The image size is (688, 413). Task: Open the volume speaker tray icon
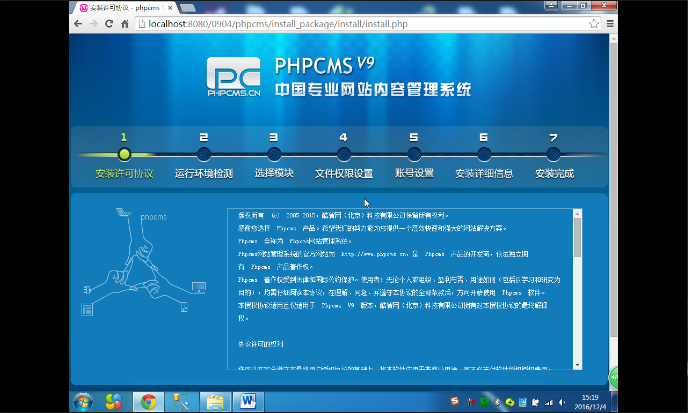[x=562, y=402]
